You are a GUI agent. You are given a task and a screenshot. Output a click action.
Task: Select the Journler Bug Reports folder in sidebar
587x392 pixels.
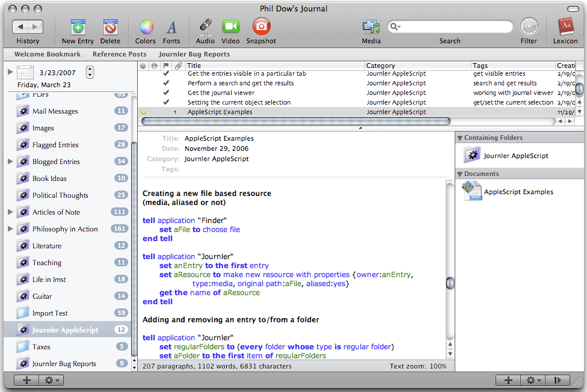click(67, 364)
